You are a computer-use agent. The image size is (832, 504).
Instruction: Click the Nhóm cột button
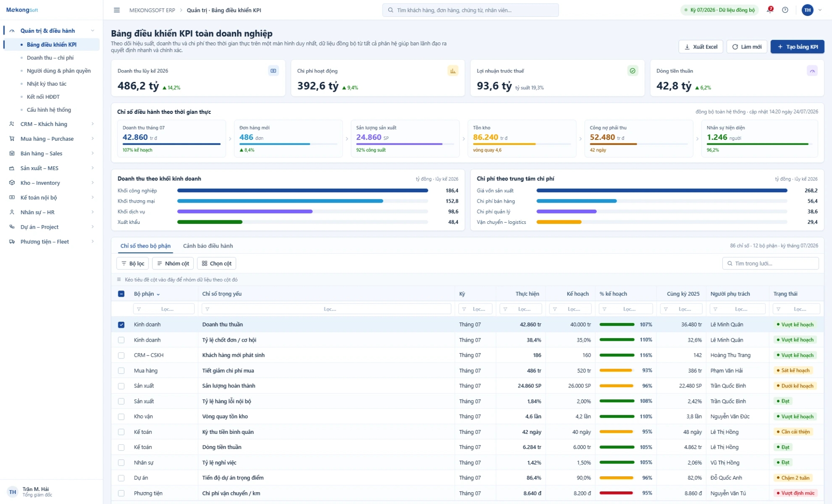tap(173, 264)
